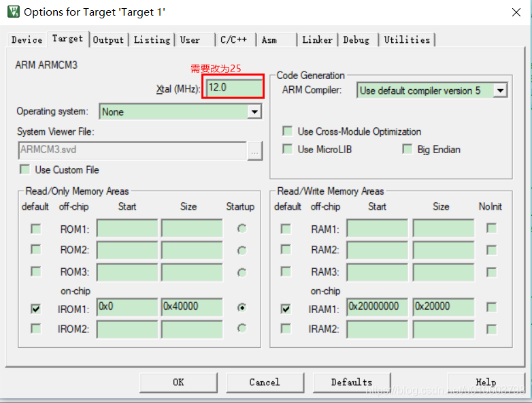Enable NoInit for RAM3
The height and width of the screenshot is (403, 532).
click(x=491, y=272)
